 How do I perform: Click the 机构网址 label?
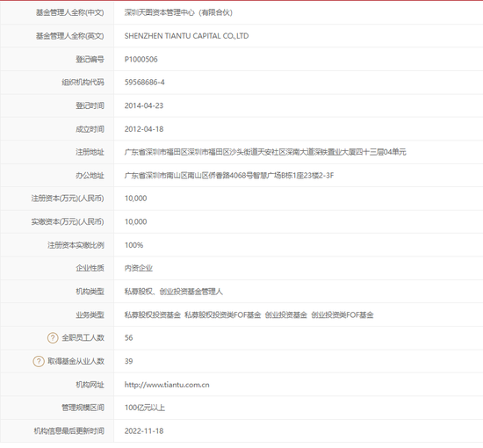pyautogui.click(x=90, y=385)
